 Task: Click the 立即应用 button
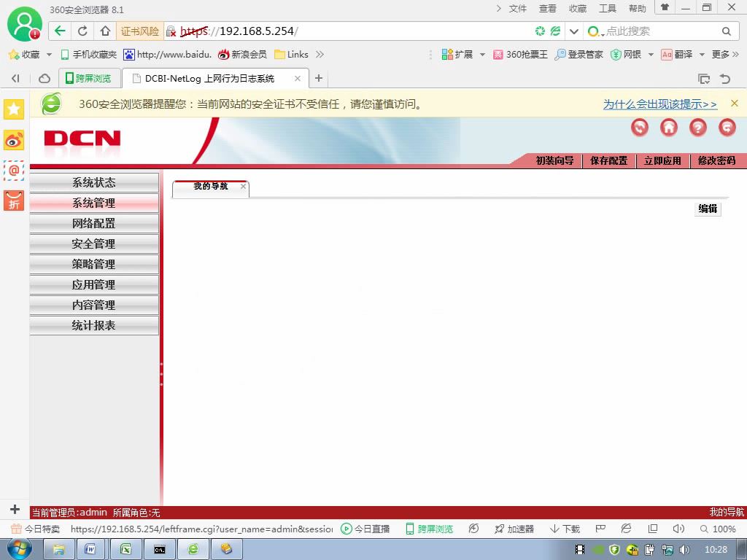662,160
